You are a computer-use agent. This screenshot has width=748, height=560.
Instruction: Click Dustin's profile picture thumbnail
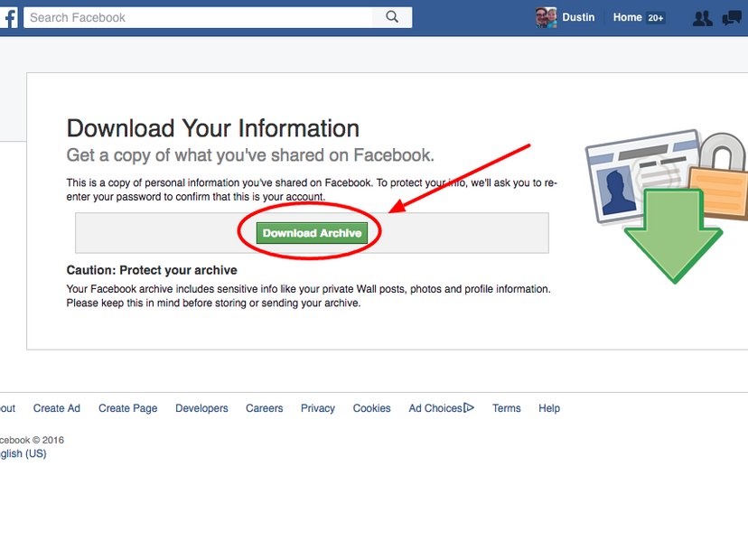point(546,17)
